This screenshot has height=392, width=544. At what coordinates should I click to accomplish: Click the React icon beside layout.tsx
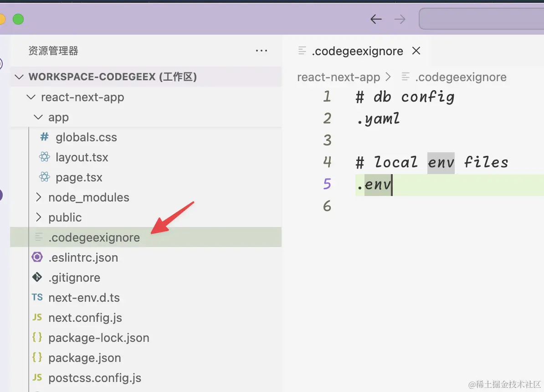(44, 157)
